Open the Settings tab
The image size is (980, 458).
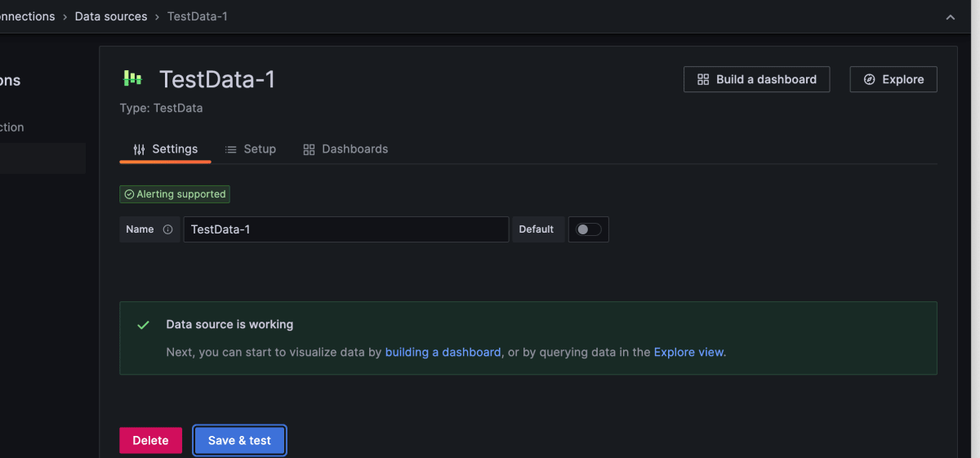coord(165,149)
